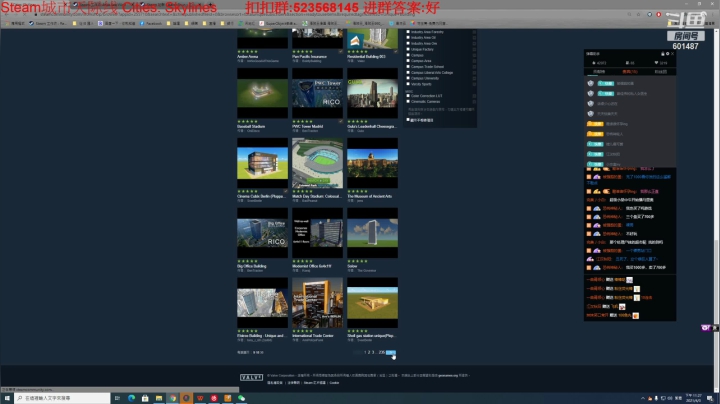The height and width of the screenshot is (404, 720).
Task: Switch to Chrome on taskbar
Action: 173,398
